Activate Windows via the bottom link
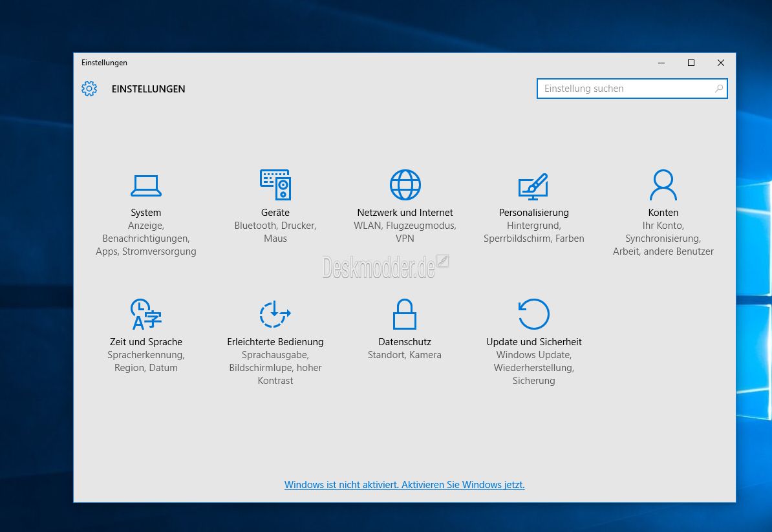 point(405,485)
